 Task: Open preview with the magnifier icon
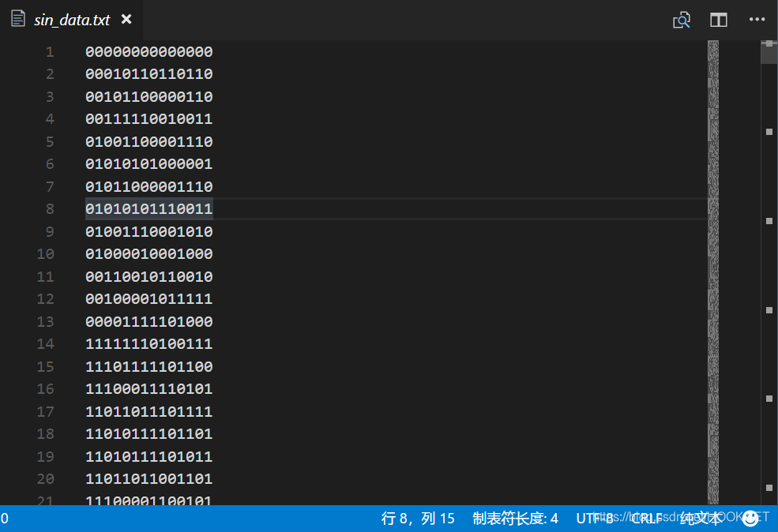(x=682, y=20)
